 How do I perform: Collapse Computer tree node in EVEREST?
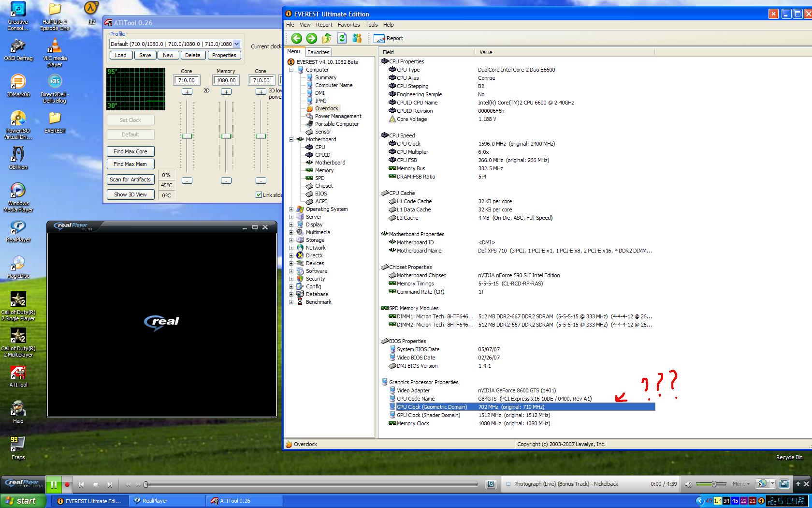tap(291, 70)
